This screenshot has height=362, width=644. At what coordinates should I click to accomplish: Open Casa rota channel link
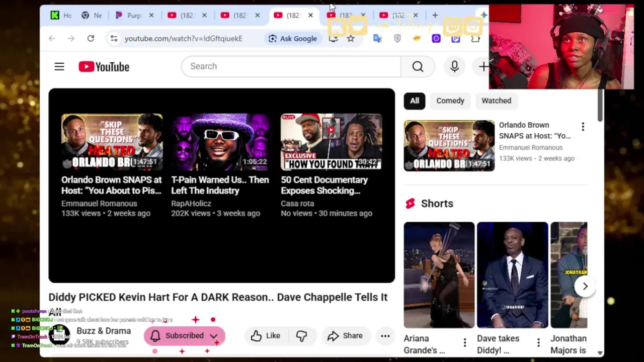click(x=297, y=203)
